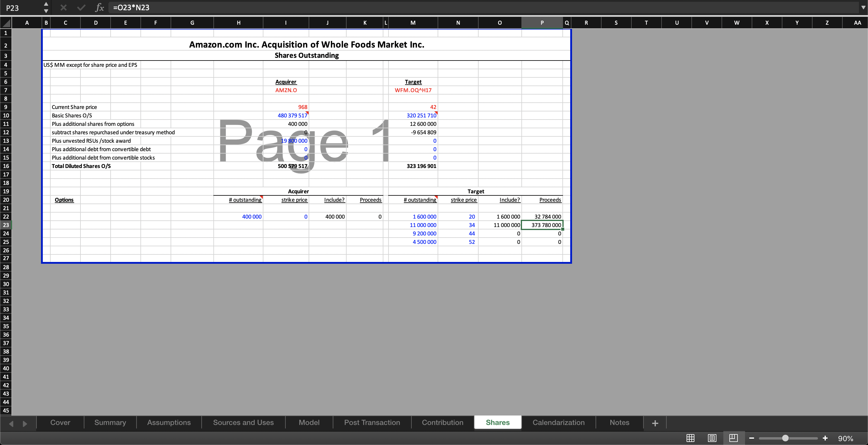Click target strike price 52 cell
This screenshot has height=445, width=868.
tap(458, 242)
